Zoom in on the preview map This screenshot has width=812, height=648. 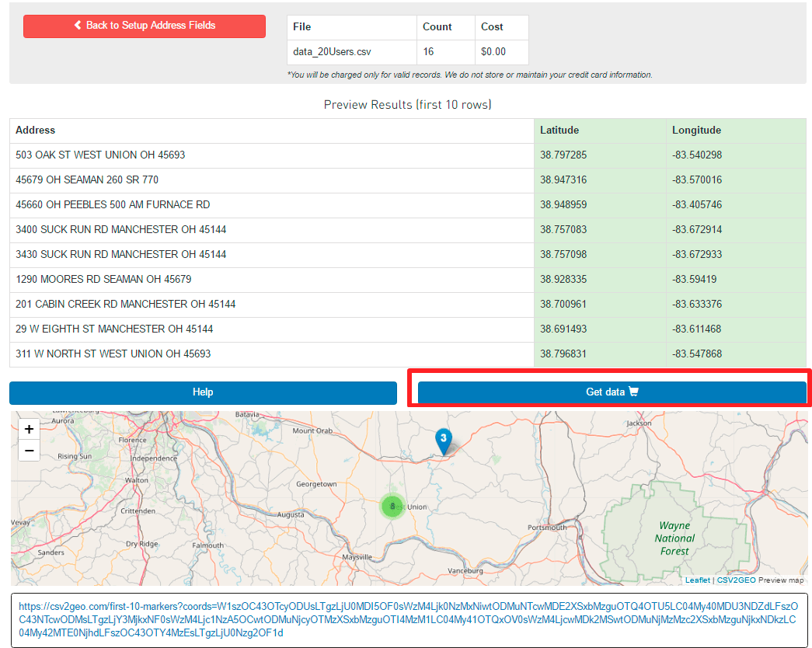[29, 429]
